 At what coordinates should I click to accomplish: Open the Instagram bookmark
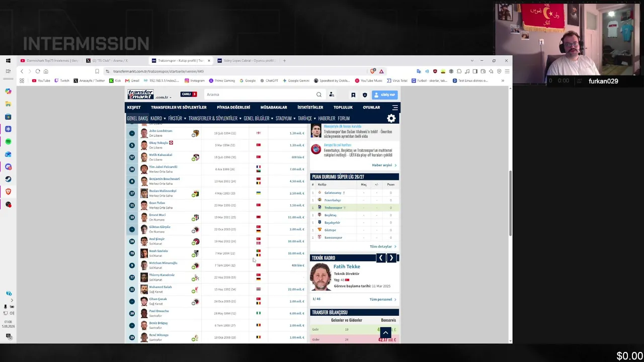point(195,80)
